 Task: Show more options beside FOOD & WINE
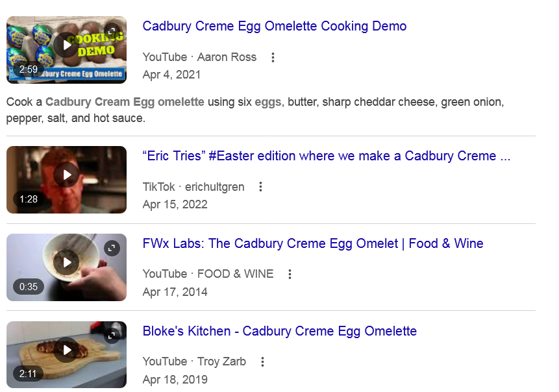(290, 274)
